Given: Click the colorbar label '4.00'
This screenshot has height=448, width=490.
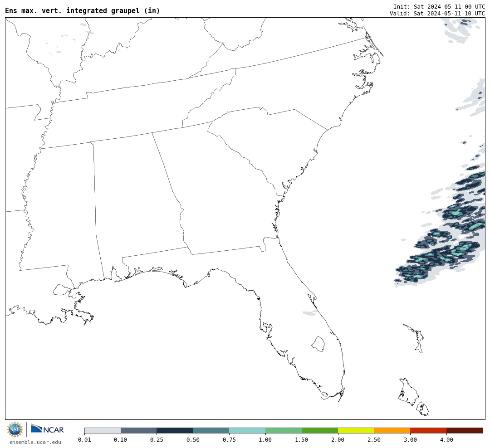Looking at the screenshot, I should [x=446, y=440].
